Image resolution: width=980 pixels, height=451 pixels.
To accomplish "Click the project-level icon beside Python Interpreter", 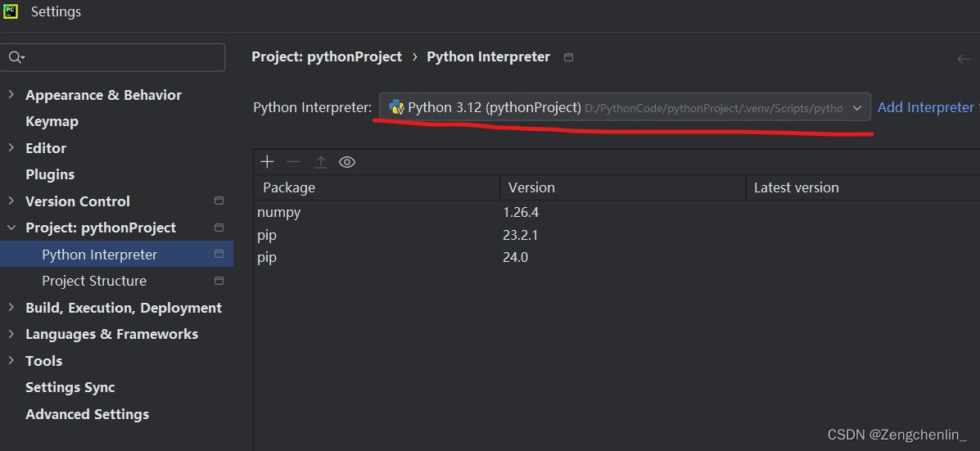I will point(219,255).
